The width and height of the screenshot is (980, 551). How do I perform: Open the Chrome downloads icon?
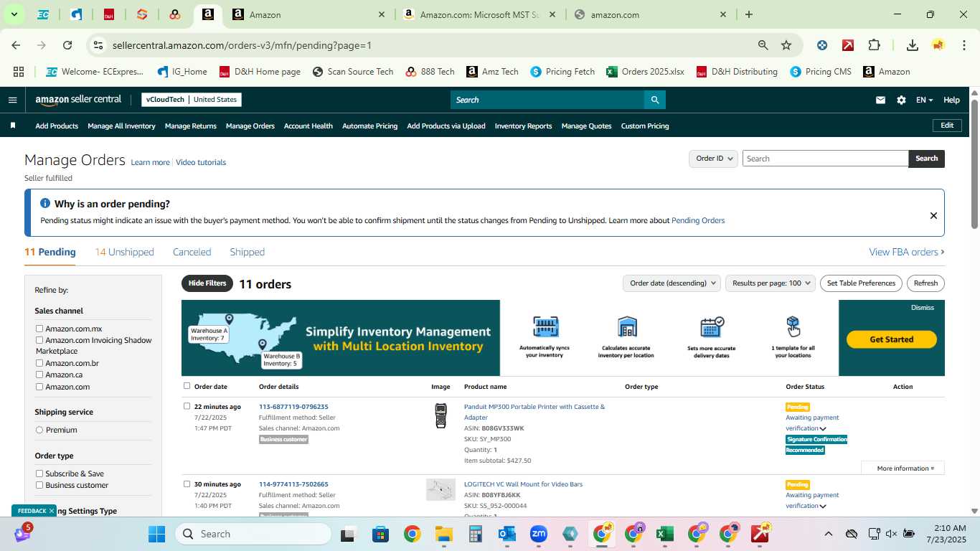point(913,45)
